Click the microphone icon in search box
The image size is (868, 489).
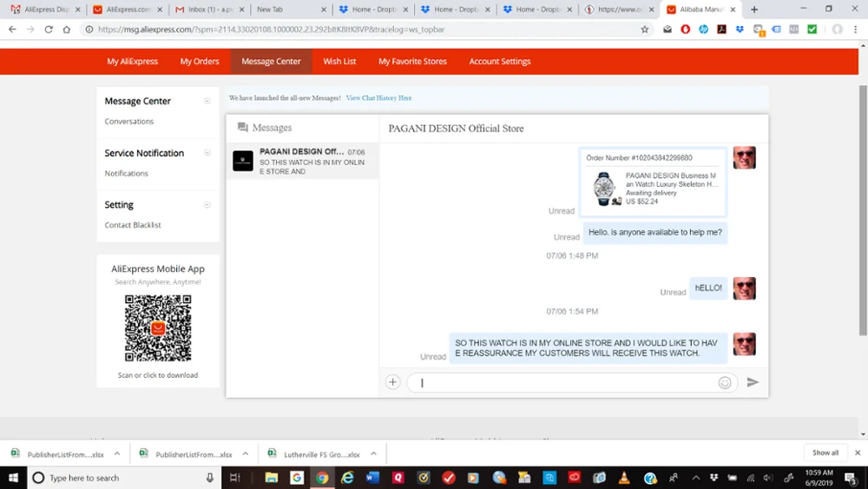(x=210, y=478)
